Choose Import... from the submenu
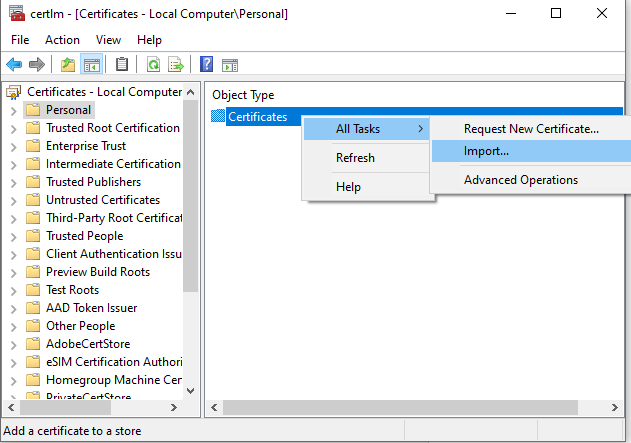 [x=531, y=151]
